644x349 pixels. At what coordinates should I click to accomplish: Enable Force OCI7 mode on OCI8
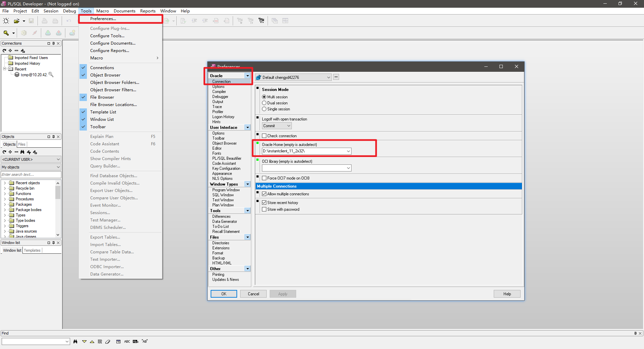tap(264, 178)
